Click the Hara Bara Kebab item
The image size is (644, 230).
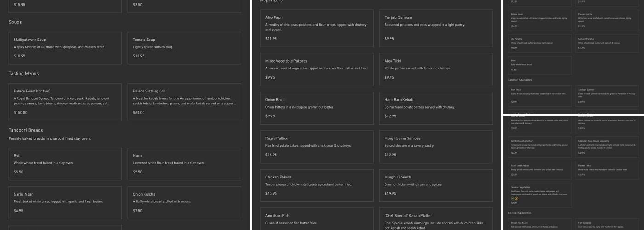[436, 108]
